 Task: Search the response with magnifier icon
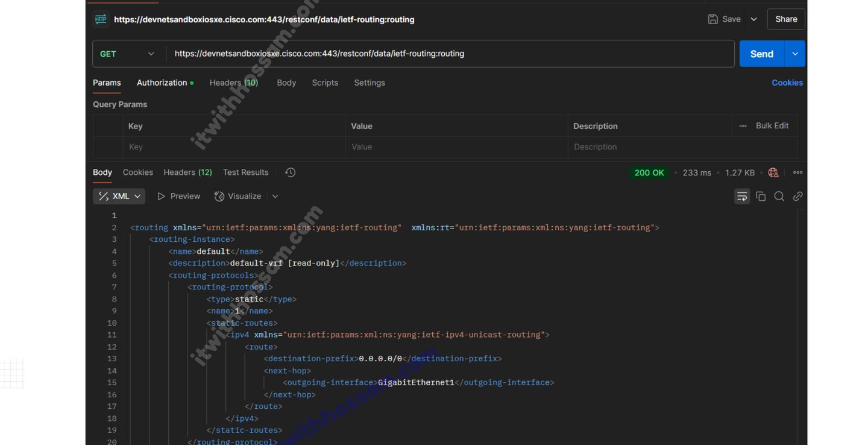click(x=779, y=197)
